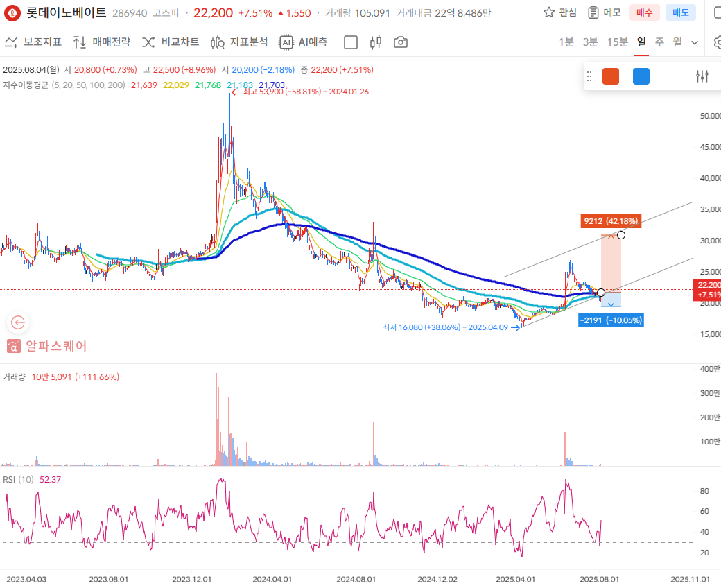Pick the orange-red color swatch
Image resolution: width=721 pixels, height=588 pixels.
pos(611,76)
